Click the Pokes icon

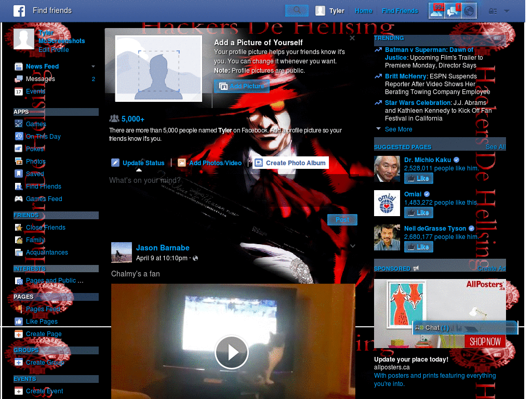coord(19,149)
